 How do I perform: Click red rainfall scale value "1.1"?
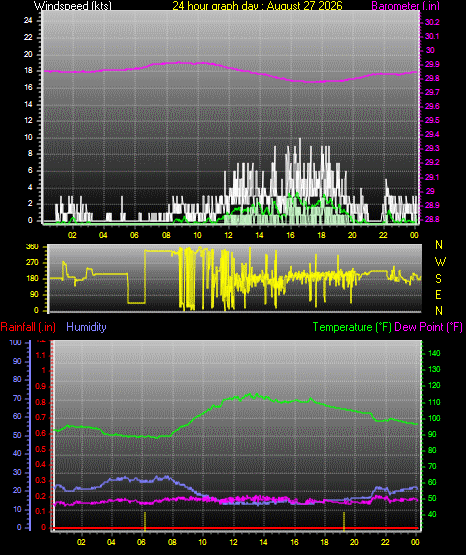(41, 355)
